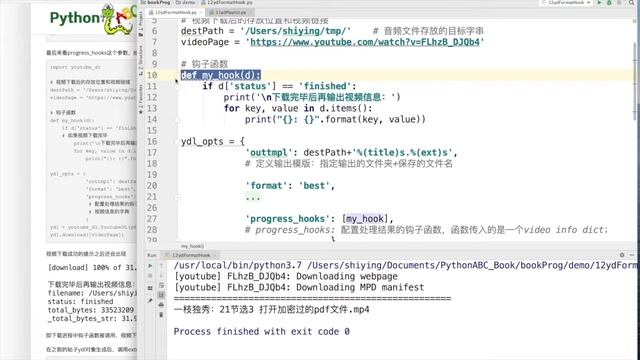Image resolution: width=640 pixels, height=360 pixels.
Task: Open the YouTube URL link on line 7
Action: 364,42
